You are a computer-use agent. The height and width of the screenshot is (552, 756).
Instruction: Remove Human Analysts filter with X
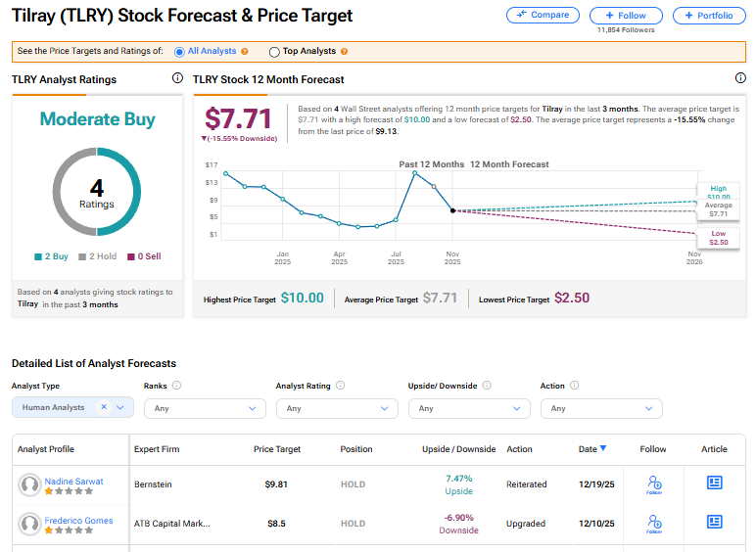point(104,407)
